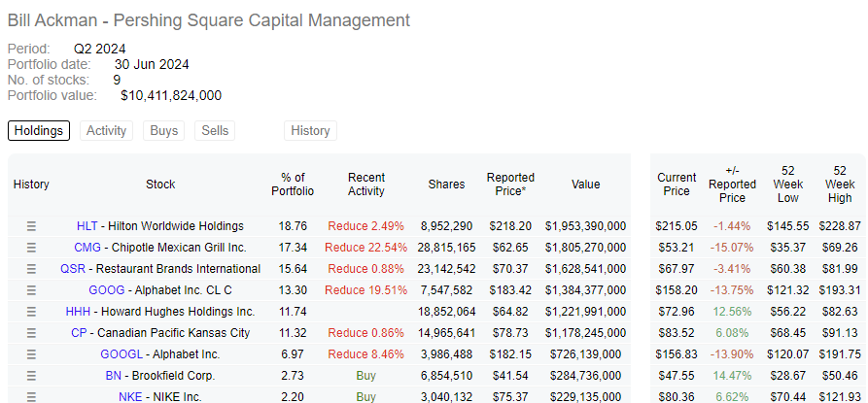This screenshot has height=403, width=868.
Task: Click the History column header
Action: click(x=31, y=185)
